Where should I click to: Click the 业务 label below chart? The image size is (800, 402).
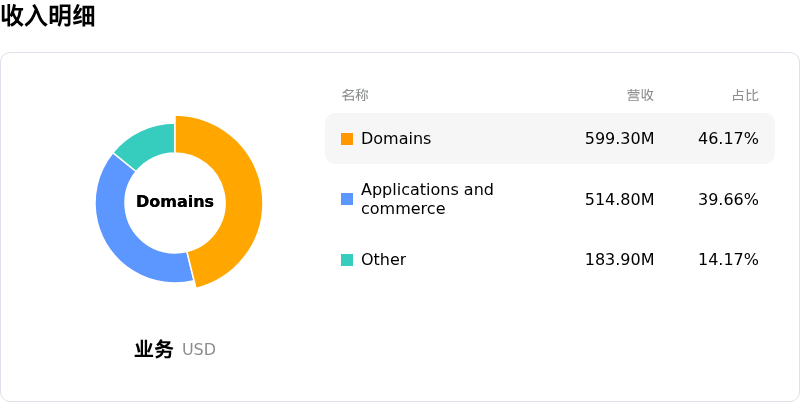click(154, 349)
